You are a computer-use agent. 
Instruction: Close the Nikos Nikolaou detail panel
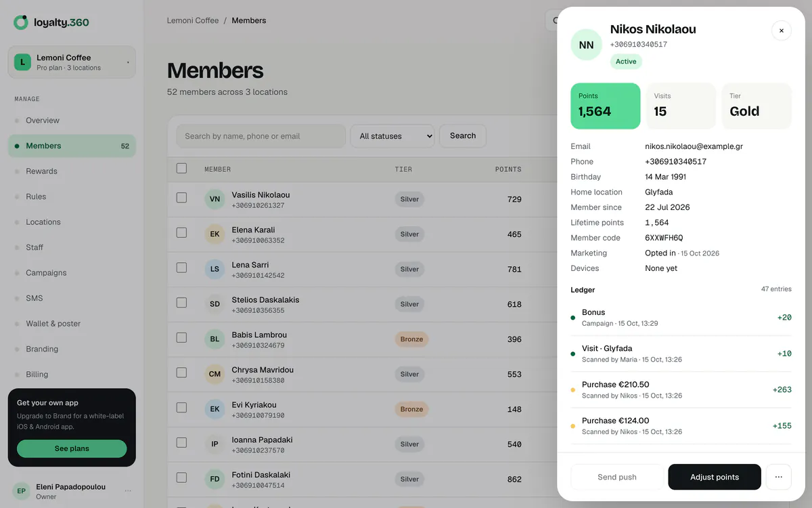click(782, 30)
